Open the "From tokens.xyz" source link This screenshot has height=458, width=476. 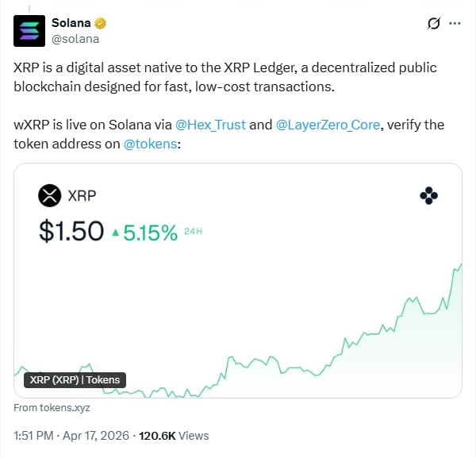point(52,408)
